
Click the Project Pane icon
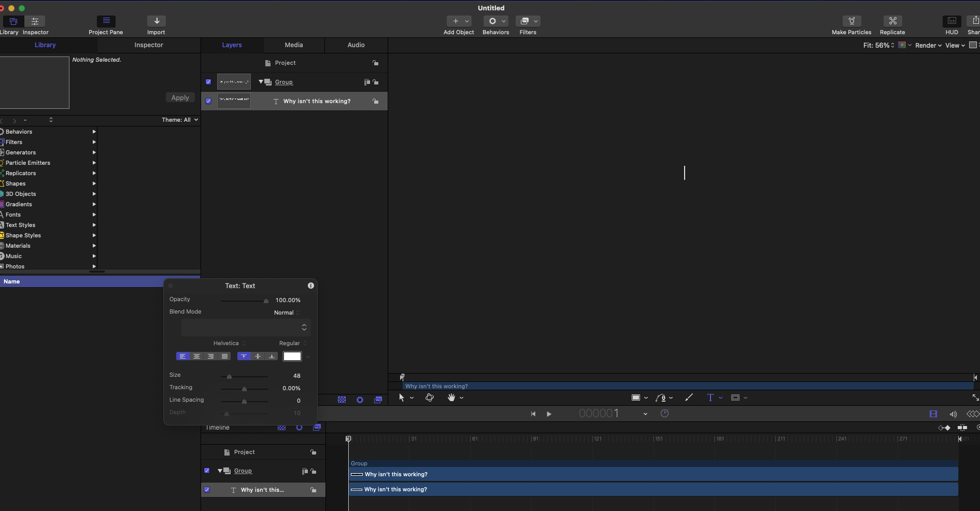tap(106, 21)
